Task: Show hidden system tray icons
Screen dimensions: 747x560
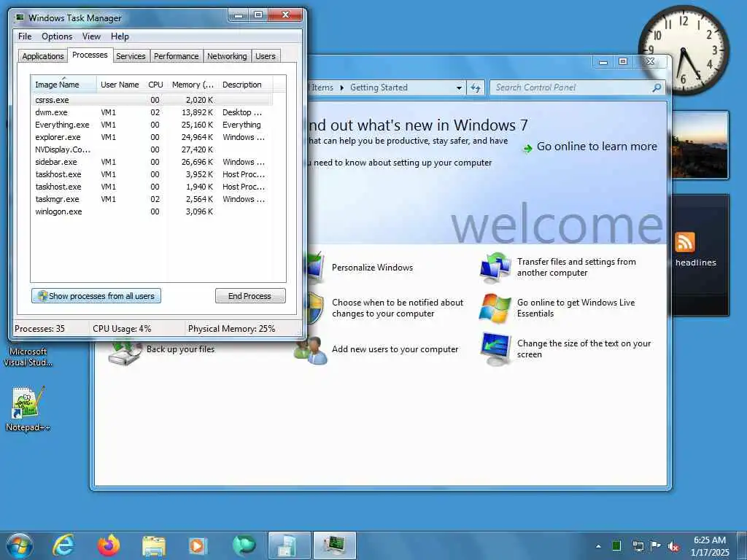Action: click(x=598, y=546)
